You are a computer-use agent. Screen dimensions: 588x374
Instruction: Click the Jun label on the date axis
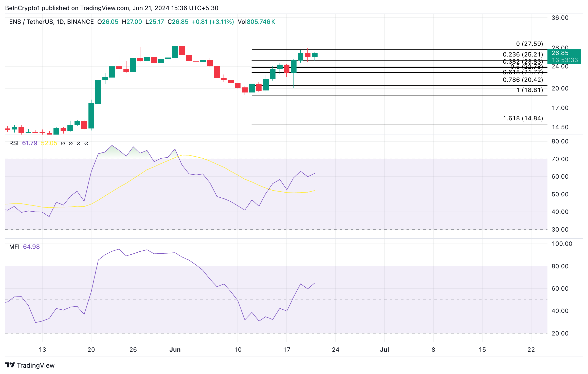click(x=175, y=350)
